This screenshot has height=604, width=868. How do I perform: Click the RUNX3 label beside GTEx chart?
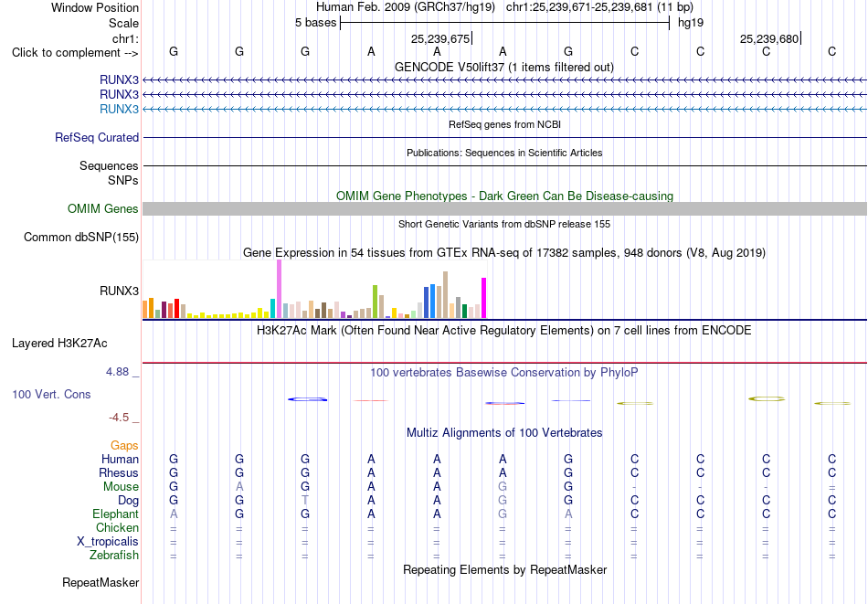[119, 291]
